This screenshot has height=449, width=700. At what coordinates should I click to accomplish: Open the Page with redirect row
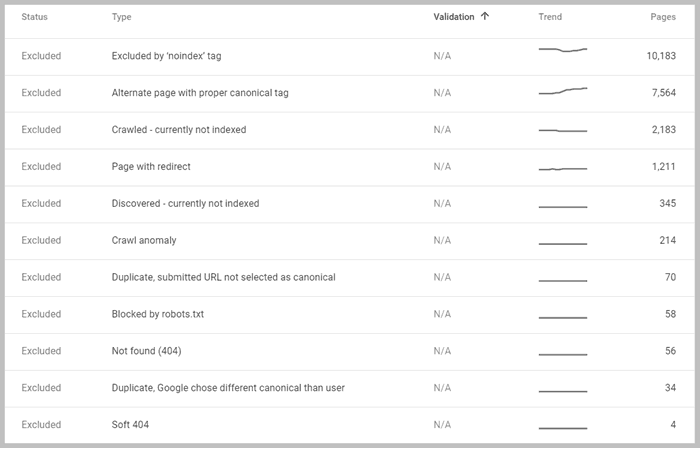point(350,167)
